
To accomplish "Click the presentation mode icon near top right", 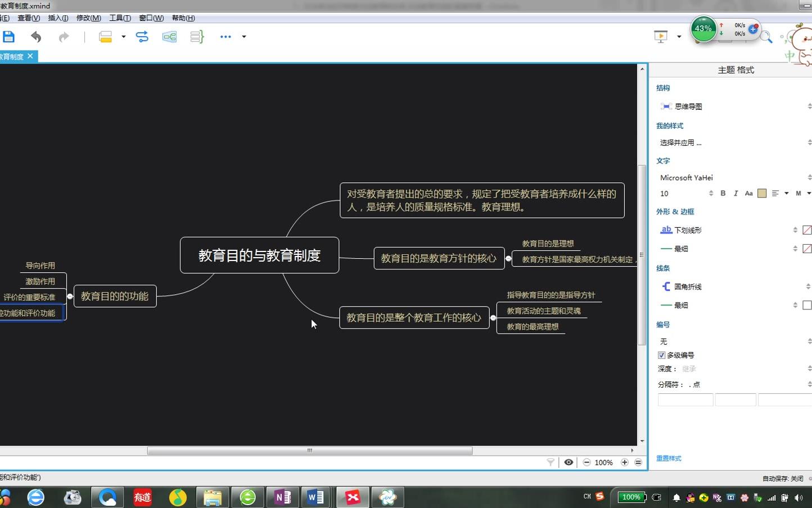I will point(660,36).
